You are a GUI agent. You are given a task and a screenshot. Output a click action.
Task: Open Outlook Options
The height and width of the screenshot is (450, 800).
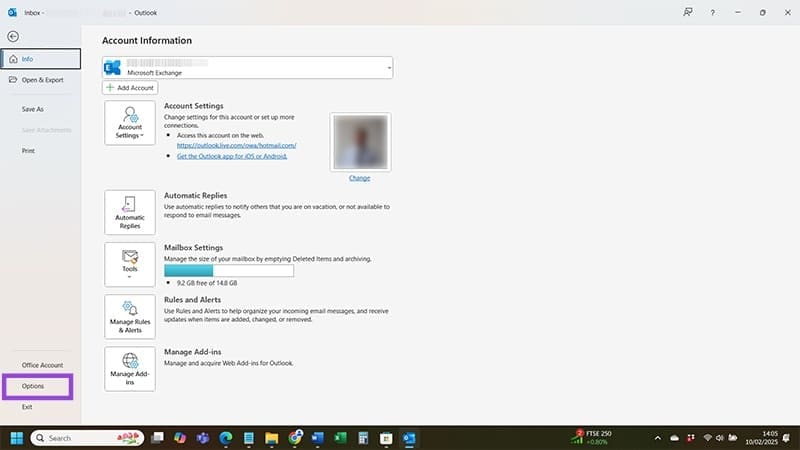(33, 386)
